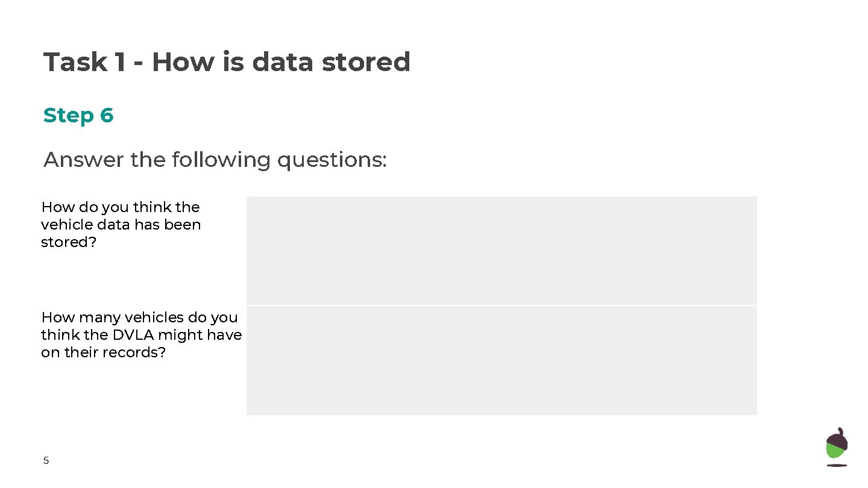Click the answer box for DVLA records question
The width and height of the screenshot is (868, 488).
501,360
